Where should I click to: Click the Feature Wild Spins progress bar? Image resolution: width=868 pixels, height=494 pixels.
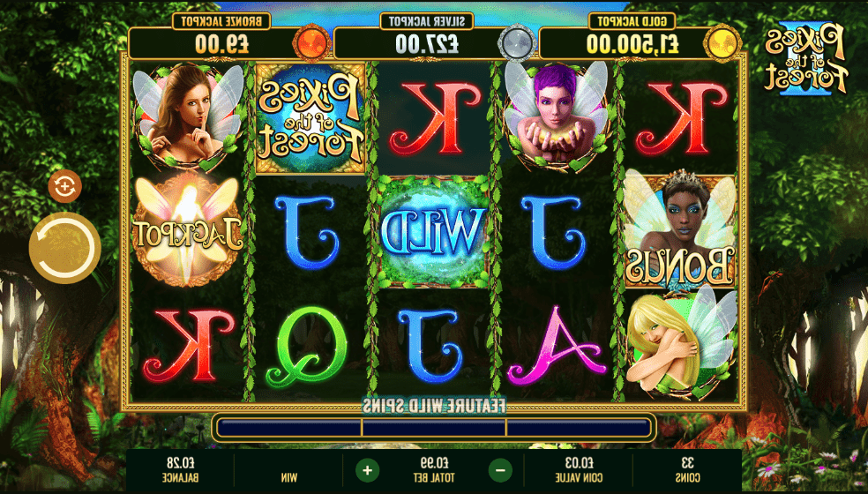click(x=434, y=428)
